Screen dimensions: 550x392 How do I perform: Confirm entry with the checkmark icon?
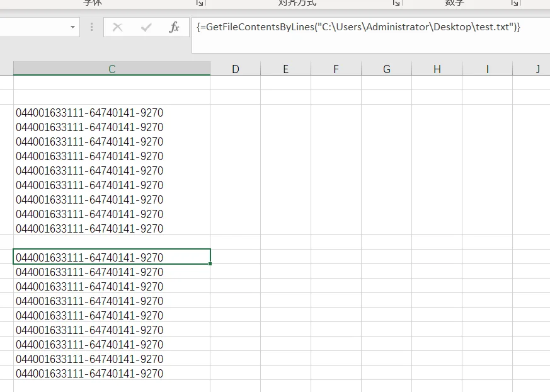point(146,27)
